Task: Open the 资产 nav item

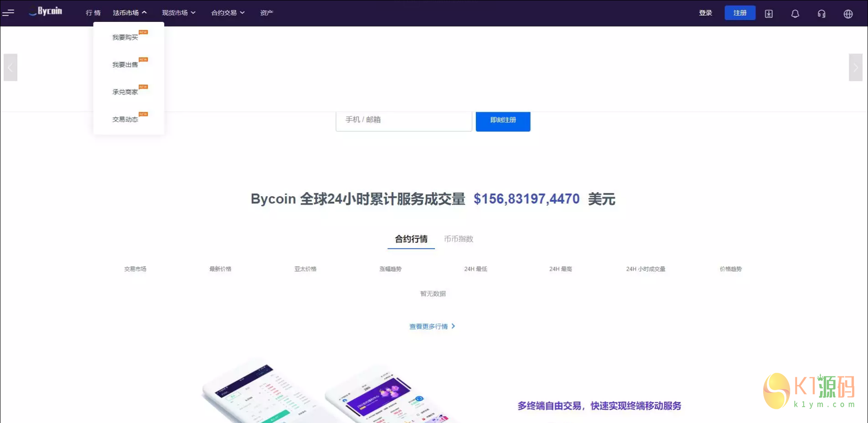Action: [x=267, y=13]
